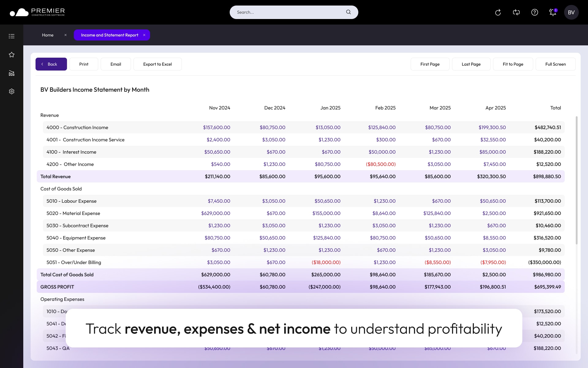This screenshot has width=588, height=368.
Task: Open the navigation list icon in sidebar
Action: point(12,36)
